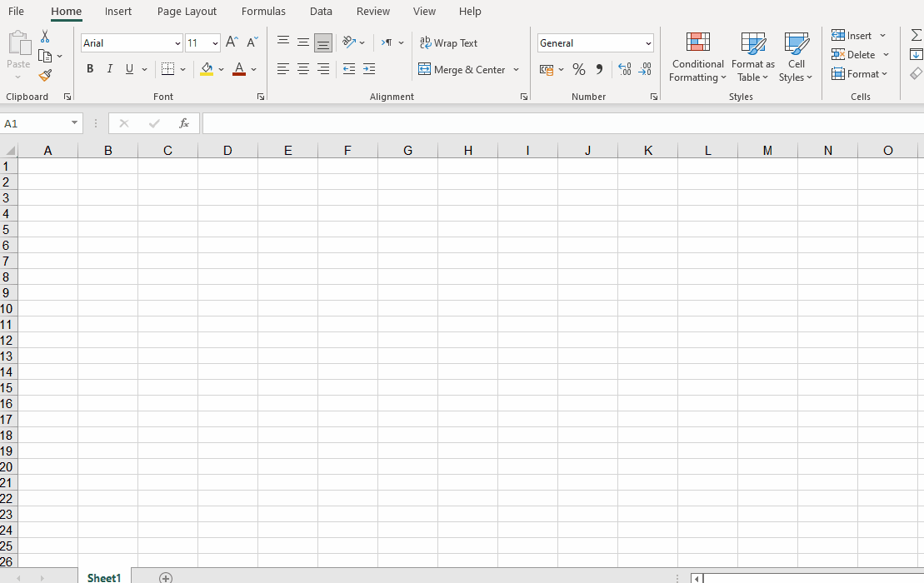
Task: Toggle Wrap Text on the cell
Action: [448, 42]
